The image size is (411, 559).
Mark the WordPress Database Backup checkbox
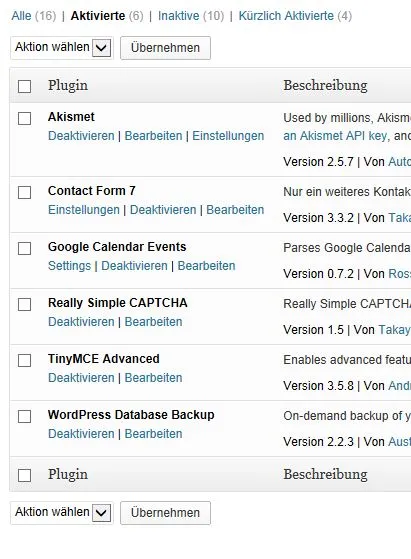[25, 416]
